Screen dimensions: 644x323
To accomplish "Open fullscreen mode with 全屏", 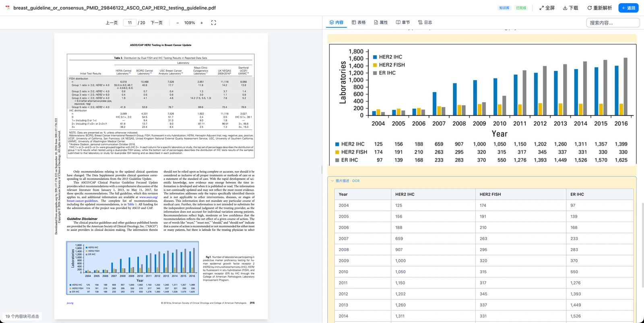I will (x=547, y=8).
